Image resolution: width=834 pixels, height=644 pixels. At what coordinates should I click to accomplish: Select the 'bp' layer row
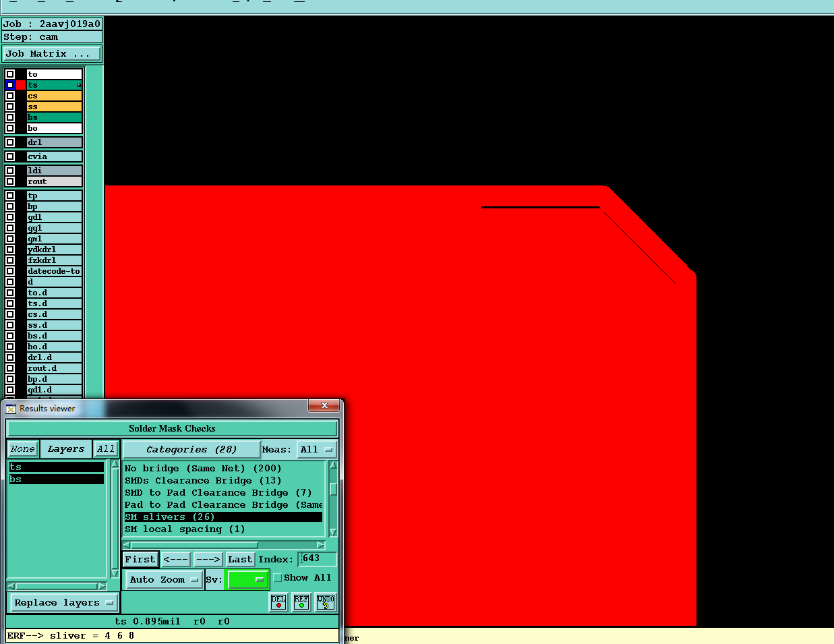click(x=54, y=207)
